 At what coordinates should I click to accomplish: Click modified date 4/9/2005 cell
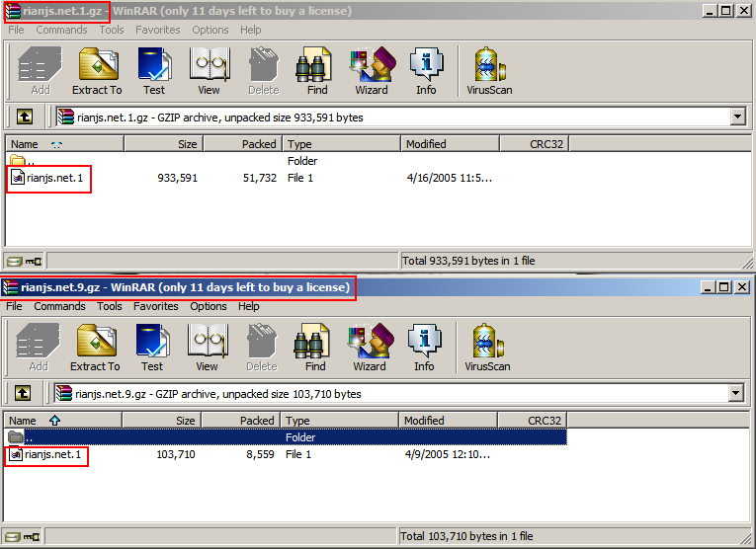click(448, 454)
